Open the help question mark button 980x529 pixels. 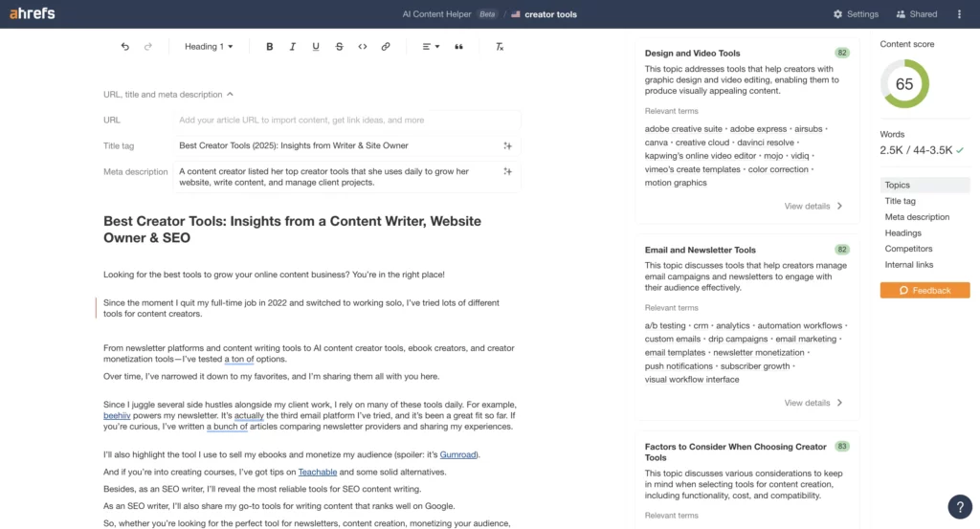pos(960,506)
